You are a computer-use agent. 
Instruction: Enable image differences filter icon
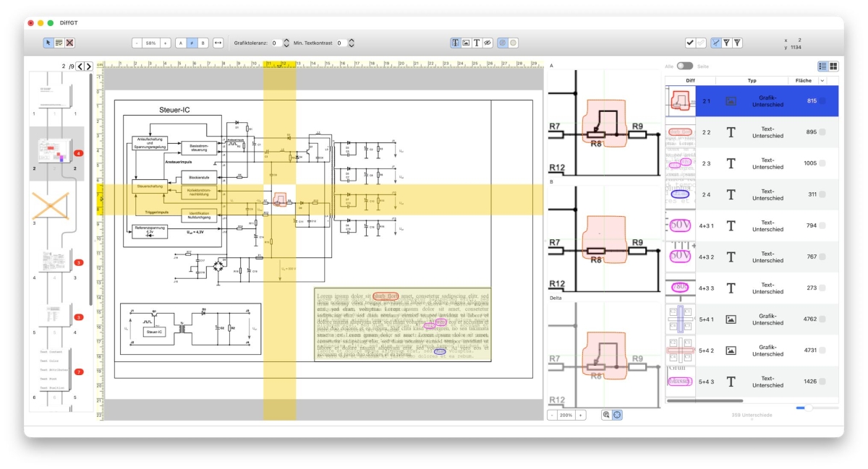click(467, 43)
